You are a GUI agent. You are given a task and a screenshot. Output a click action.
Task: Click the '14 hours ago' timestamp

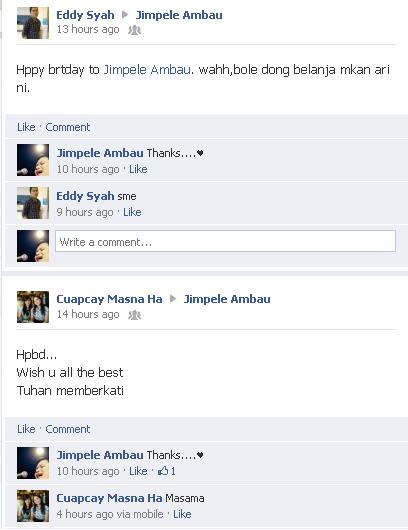pos(88,314)
